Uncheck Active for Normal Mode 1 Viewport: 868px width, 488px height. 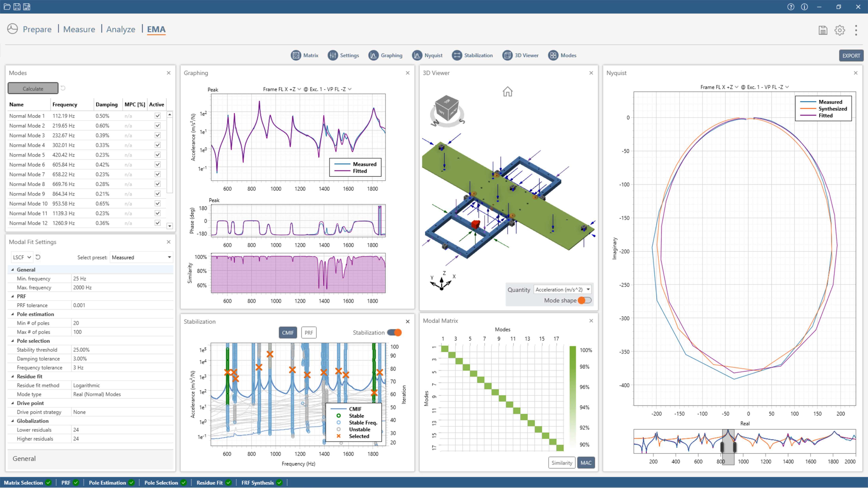point(157,116)
